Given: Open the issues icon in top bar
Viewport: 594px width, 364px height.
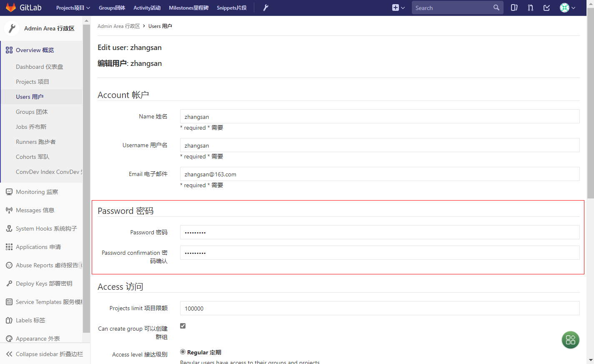Looking at the screenshot, I should point(514,8).
